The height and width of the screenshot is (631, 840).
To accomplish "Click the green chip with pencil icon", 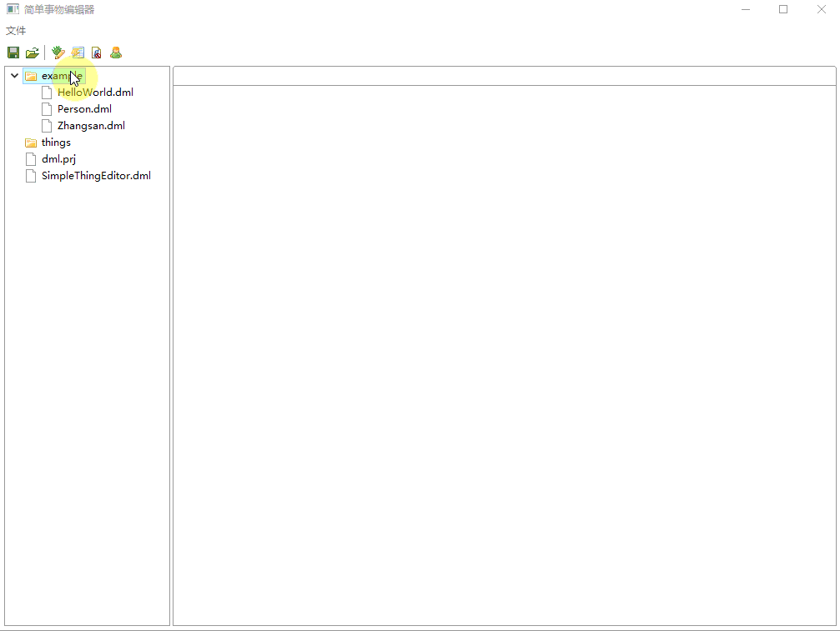I will tap(58, 53).
